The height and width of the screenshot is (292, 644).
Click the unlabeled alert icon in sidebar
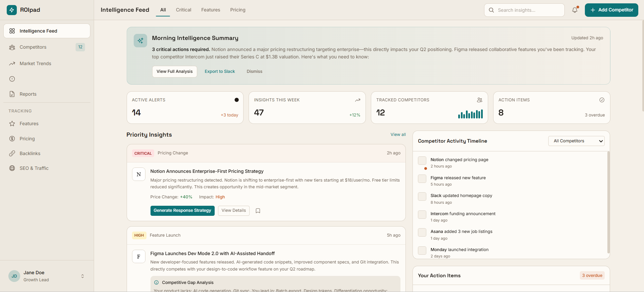point(12,79)
